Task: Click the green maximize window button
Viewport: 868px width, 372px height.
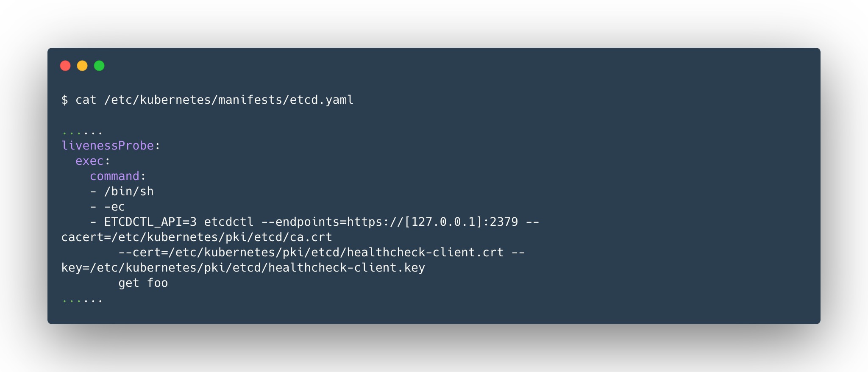Action: (99, 66)
